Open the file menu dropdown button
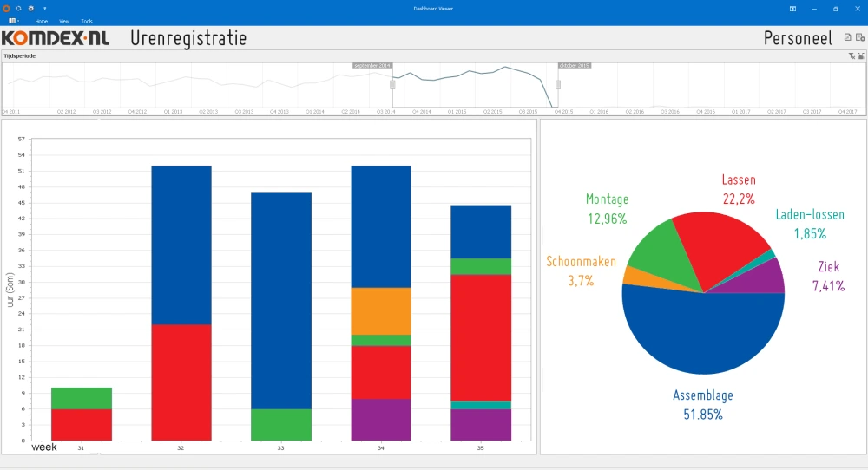Viewport: 868px width, 470px height. (14, 20)
